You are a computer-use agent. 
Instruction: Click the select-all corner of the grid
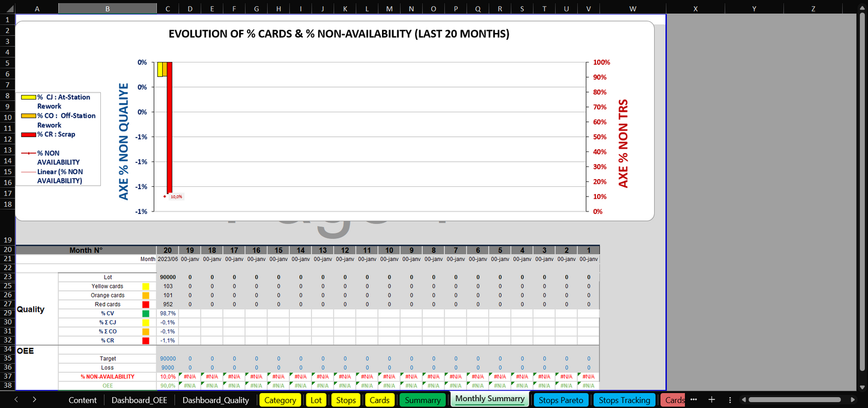tap(7, 8)
